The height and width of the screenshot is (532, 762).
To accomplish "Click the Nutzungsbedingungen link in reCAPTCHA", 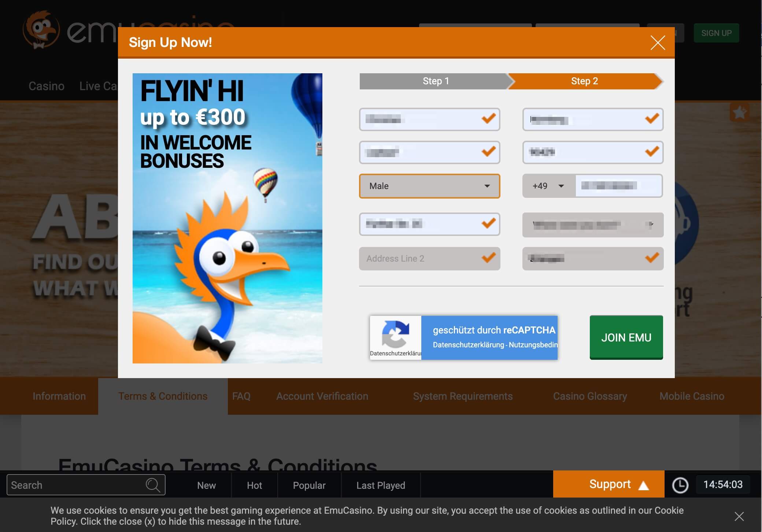I will coord(533,345).
